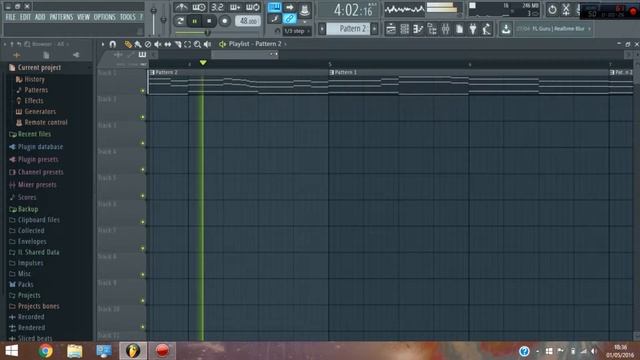Toggle the playlist snap magnet
Viewport: 640px width, 360px height.
113,44
